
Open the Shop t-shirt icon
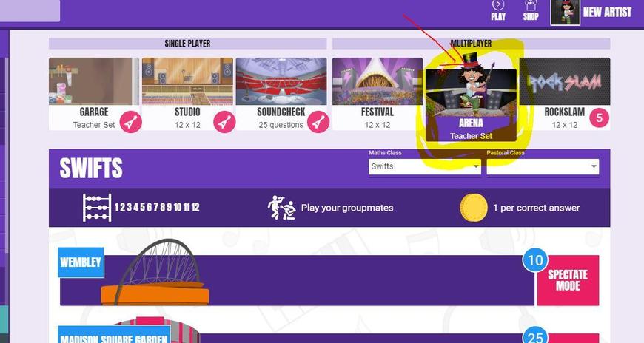pos(531,5)
